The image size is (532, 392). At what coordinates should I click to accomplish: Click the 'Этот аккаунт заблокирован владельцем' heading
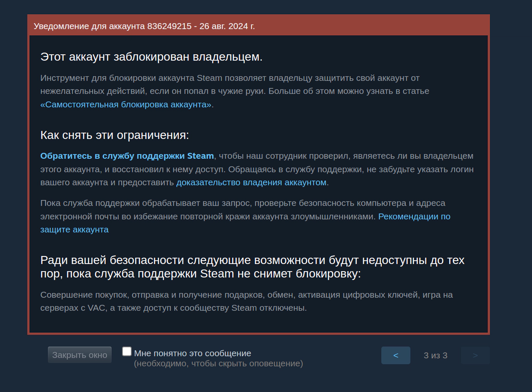click(151, 57)
